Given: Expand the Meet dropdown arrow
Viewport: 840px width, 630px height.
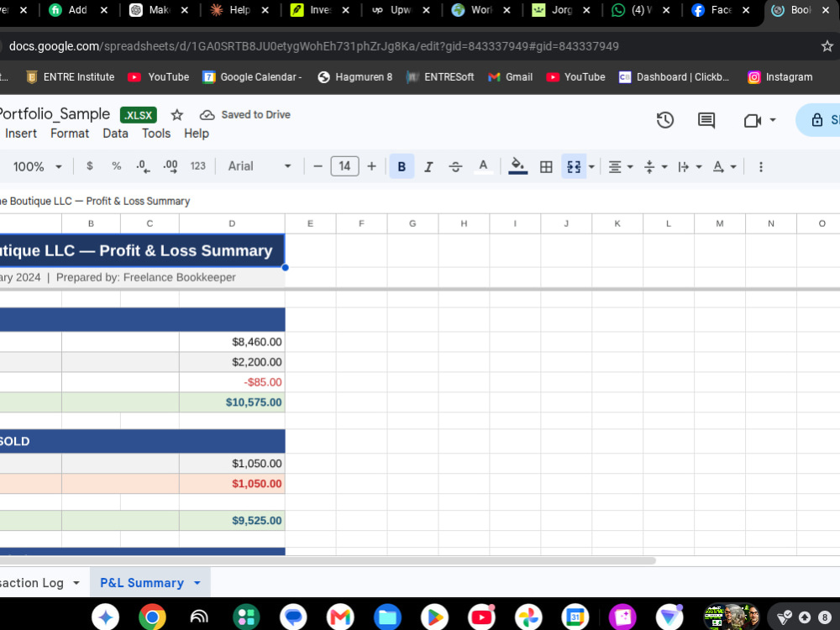Looking at the screenshot, I should coord(773,120).
